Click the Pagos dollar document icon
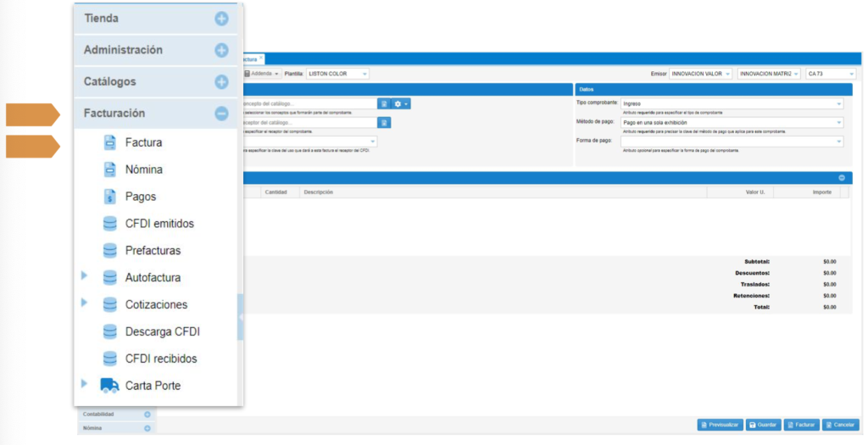The height and width of the screenshot is (445, 868). [110, 197]
